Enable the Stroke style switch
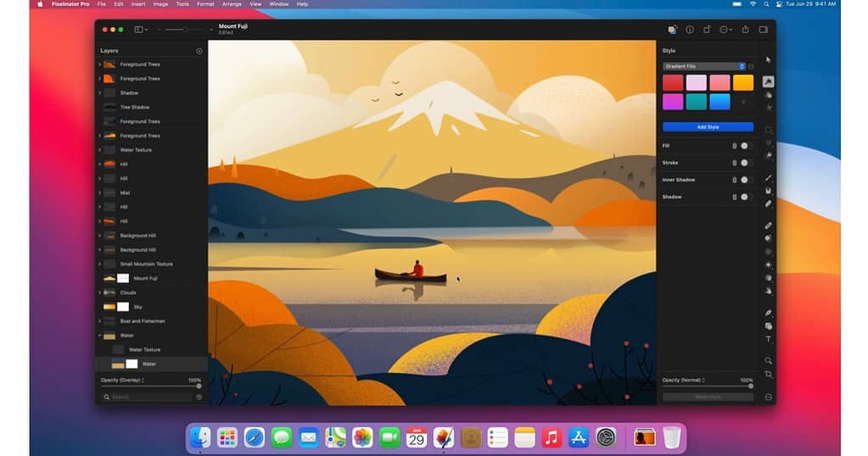The height and width of the screenshot is (456, 868). (746, 163)
